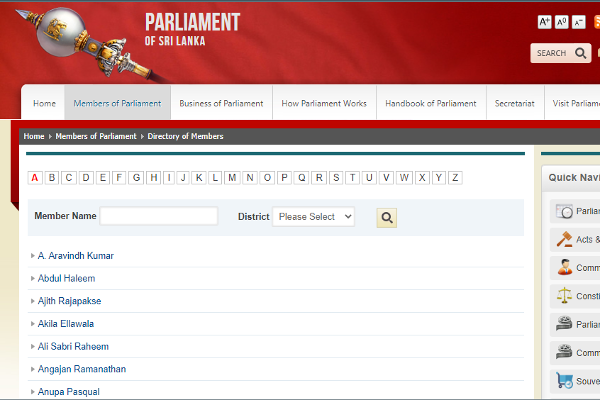Image resolution: width=600 pixels, height=400 pixels.
Task: Reset font size with A0 icon
Action: point(561,22)
